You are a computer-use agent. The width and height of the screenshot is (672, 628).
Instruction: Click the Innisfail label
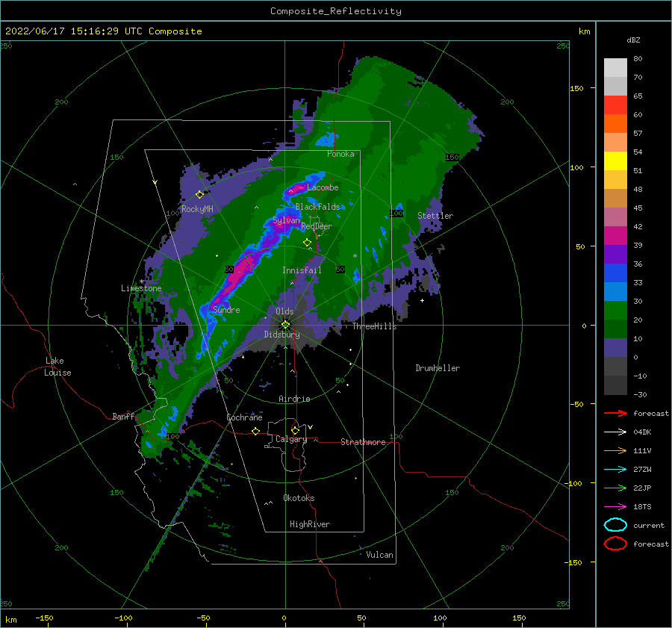[302, 270]
